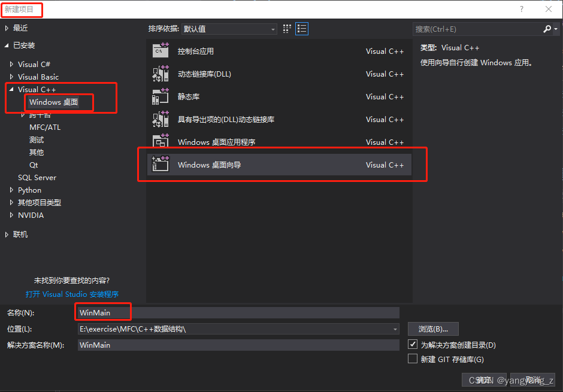Close the 新建项目 dialog

click(x=549, y=10)
